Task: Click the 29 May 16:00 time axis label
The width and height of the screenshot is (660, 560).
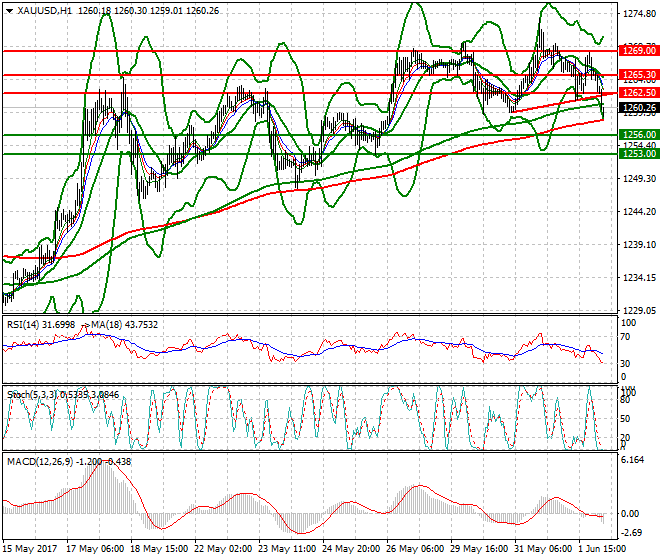Action: click(479, 549)
